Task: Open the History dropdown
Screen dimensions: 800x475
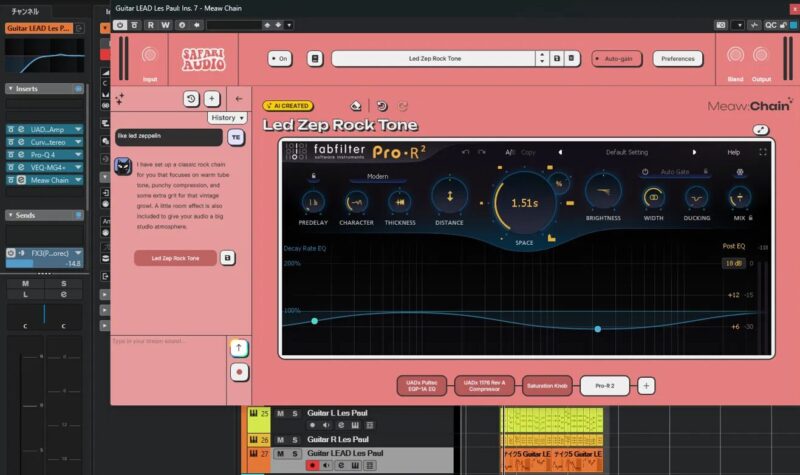Action: point(228,118)
